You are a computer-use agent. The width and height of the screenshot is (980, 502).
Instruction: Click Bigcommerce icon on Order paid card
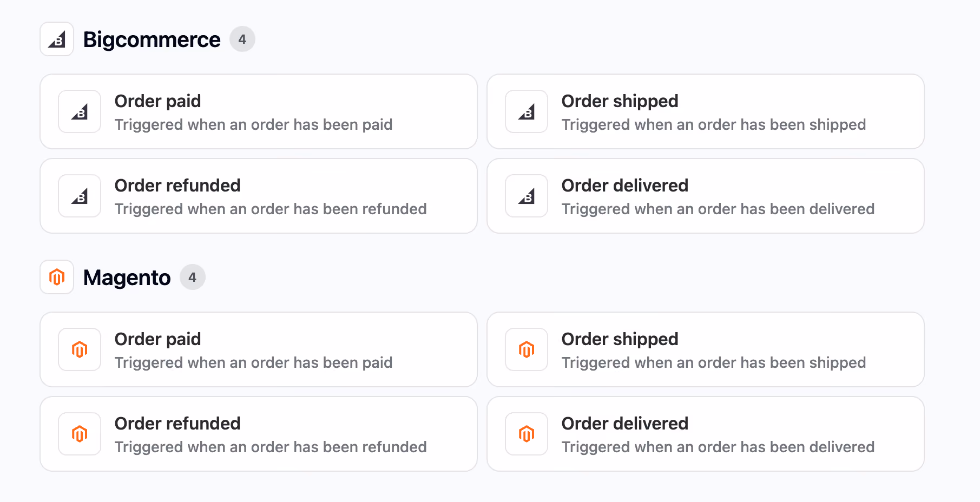tap(80, 111)
